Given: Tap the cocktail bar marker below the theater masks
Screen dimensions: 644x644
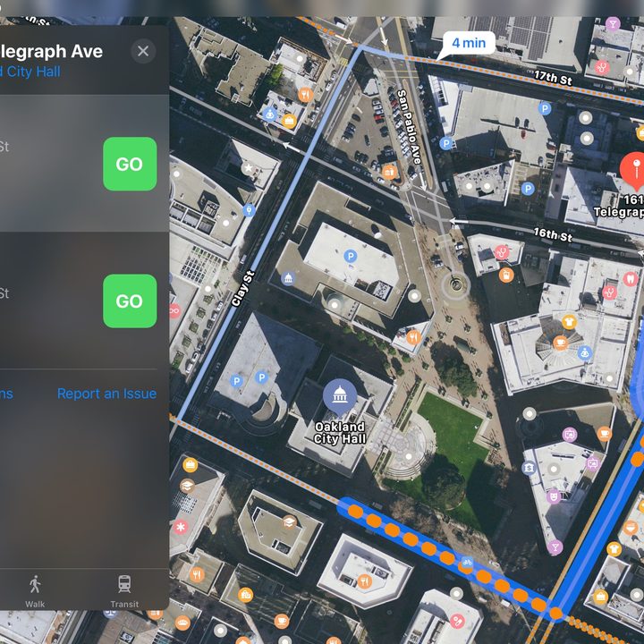Looking at the screenshot, I should pyautogui.click(x=555, y=547).
